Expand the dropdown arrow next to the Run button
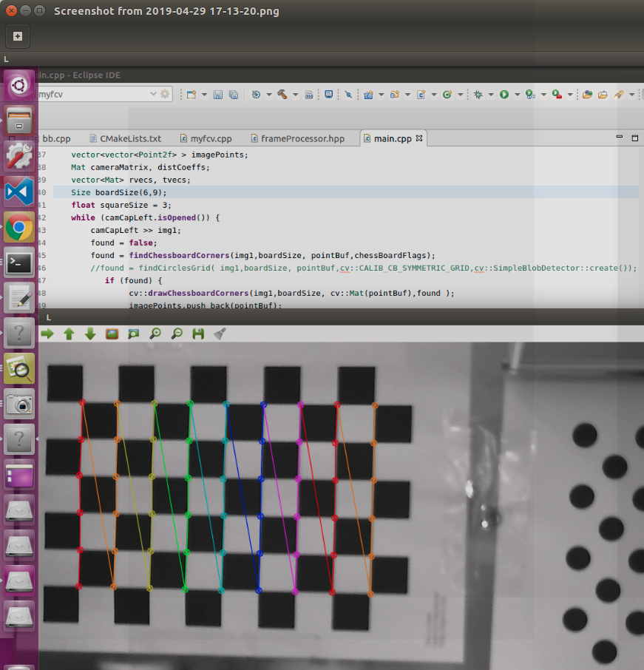The width and height of the screenshot is (644, 670). (x=517, y=94)
